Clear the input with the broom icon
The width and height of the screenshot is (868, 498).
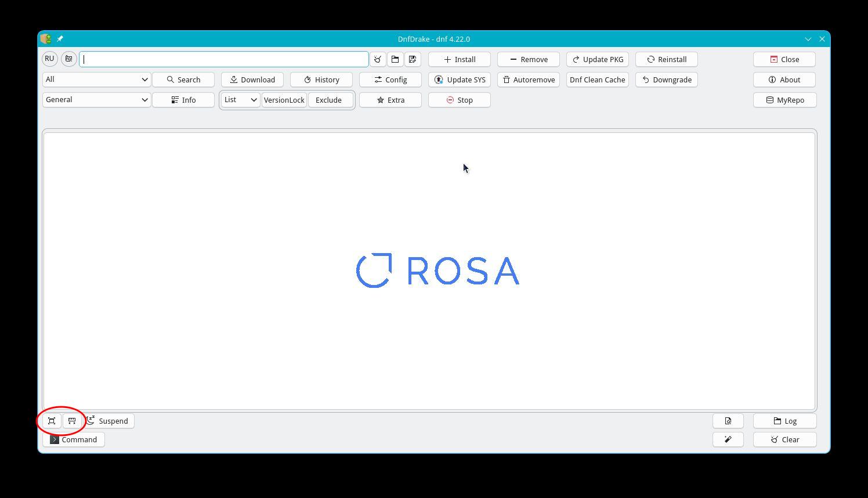pyautogui.click(x=378, y=59)
